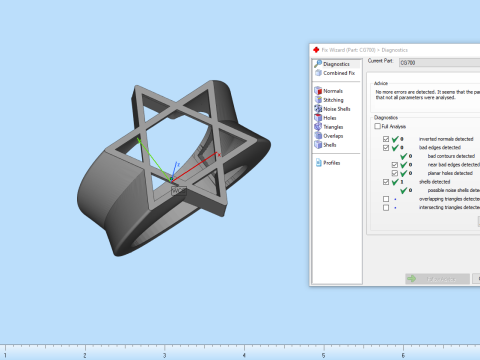Open the Profiles page
Image resolution: width=480 pixels, height=360 pixels.
click(x=328, y=163)
